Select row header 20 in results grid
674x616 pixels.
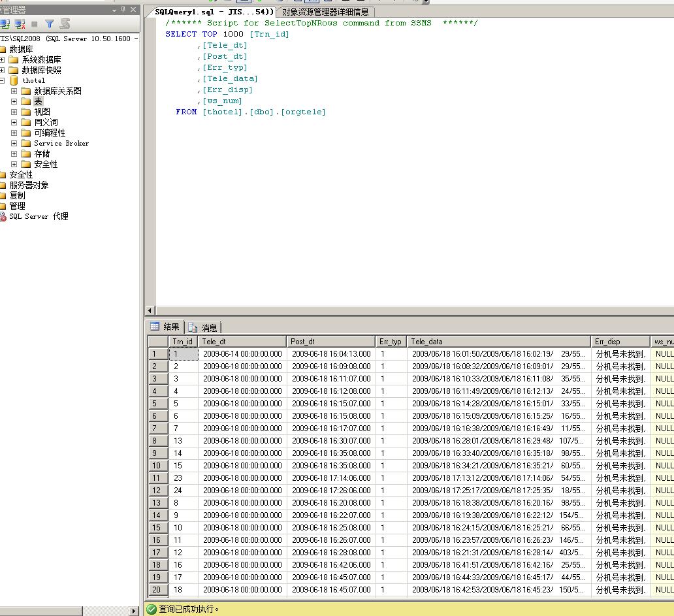coord(158,590)
